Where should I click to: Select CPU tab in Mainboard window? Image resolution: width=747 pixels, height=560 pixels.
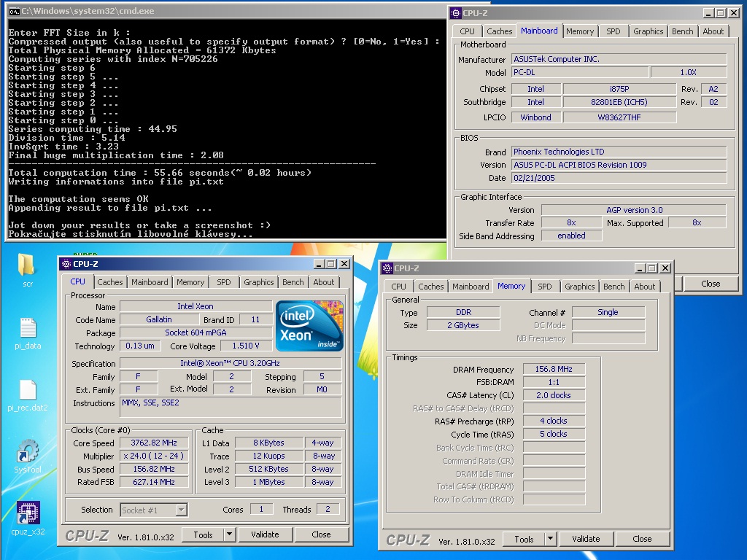[467, 31]
